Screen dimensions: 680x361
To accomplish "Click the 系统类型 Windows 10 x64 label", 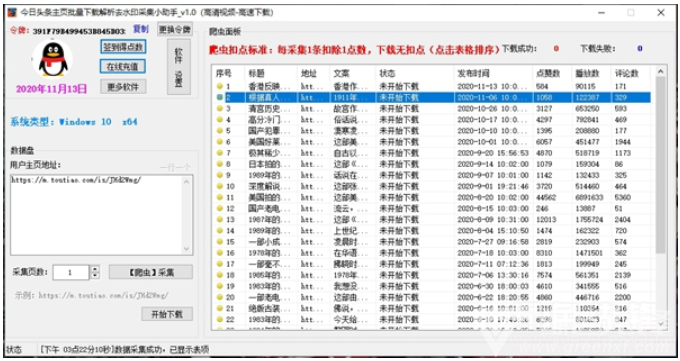I will pyautogui.click(x=74, y=122).
